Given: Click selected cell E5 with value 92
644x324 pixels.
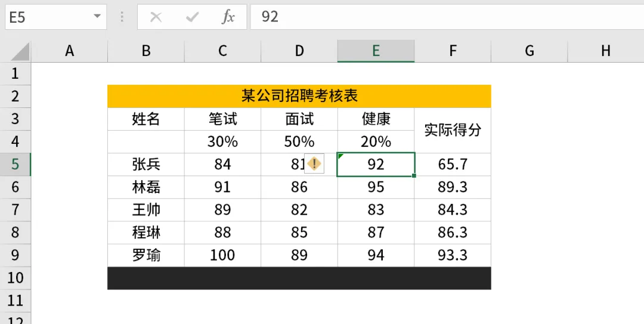Looking at the screenshot, I should pyautogui.click(x=376, y=165).
